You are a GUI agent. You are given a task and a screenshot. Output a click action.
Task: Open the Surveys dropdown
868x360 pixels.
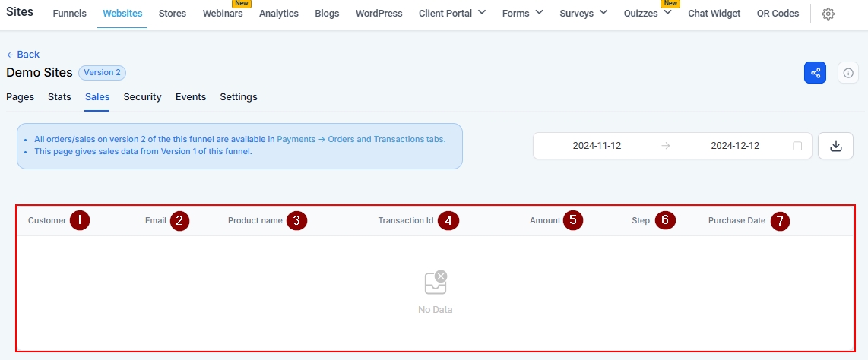[583, 14]
